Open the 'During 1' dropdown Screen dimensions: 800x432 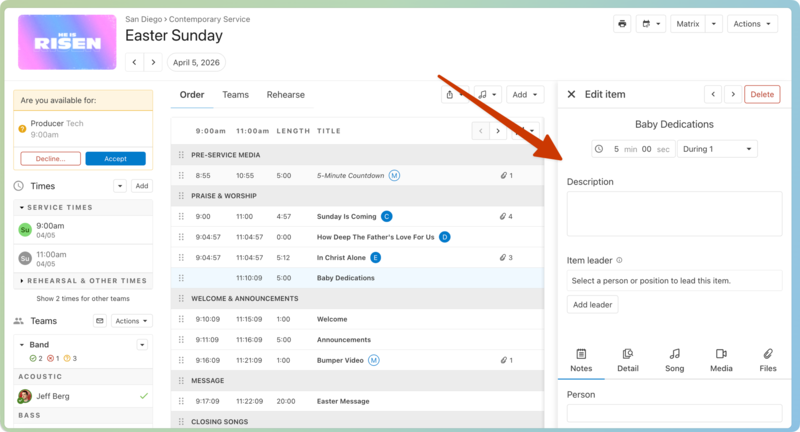click(x=717, y=149)
